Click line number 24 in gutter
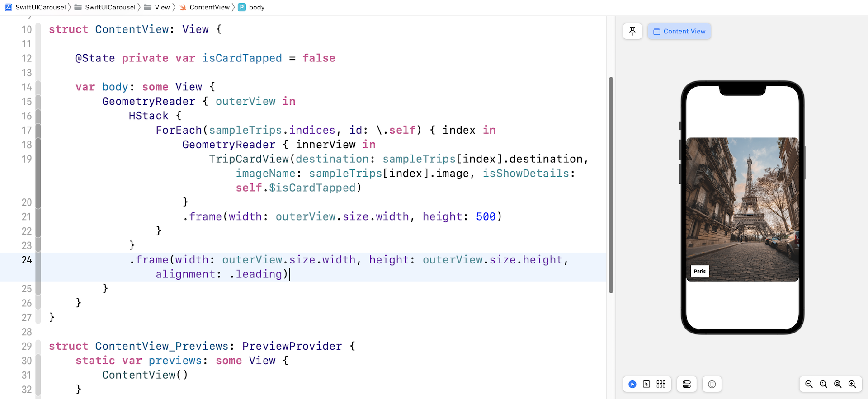The height and width of the screenshot is (399, 868). (27, 260)
